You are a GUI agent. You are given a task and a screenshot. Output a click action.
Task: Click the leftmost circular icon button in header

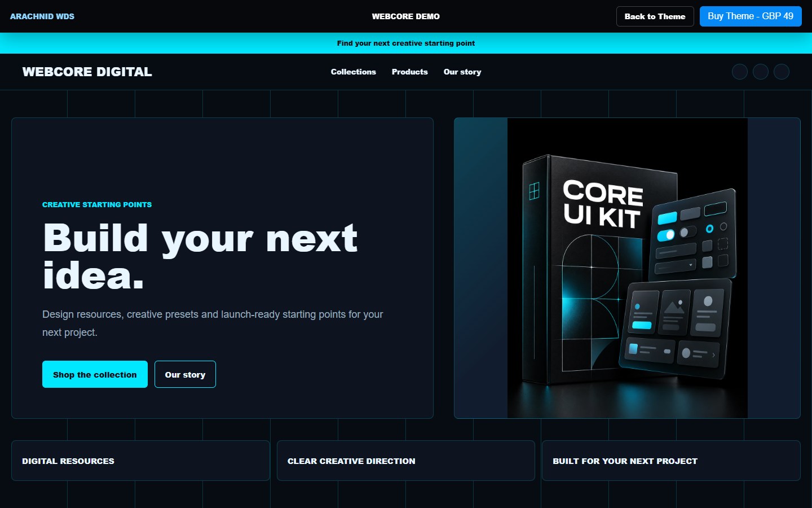pyautogui.click(x=739, y=72)
